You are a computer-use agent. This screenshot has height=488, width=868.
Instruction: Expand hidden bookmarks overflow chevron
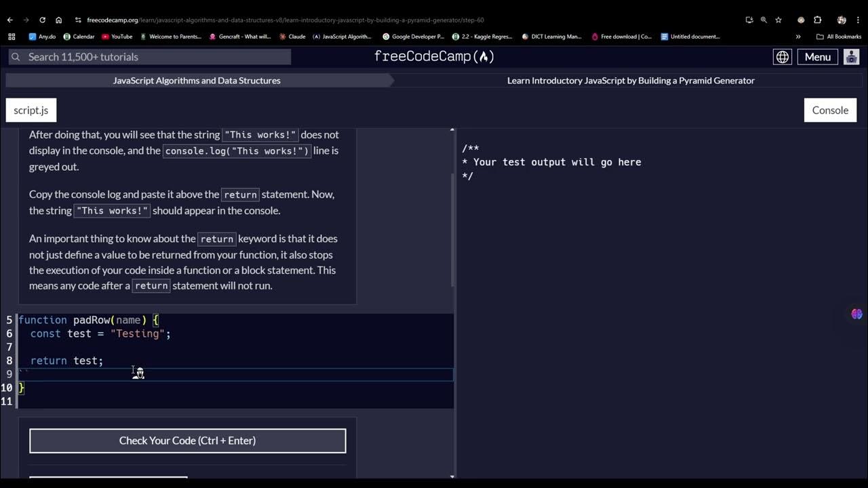(x=798, y=37)
